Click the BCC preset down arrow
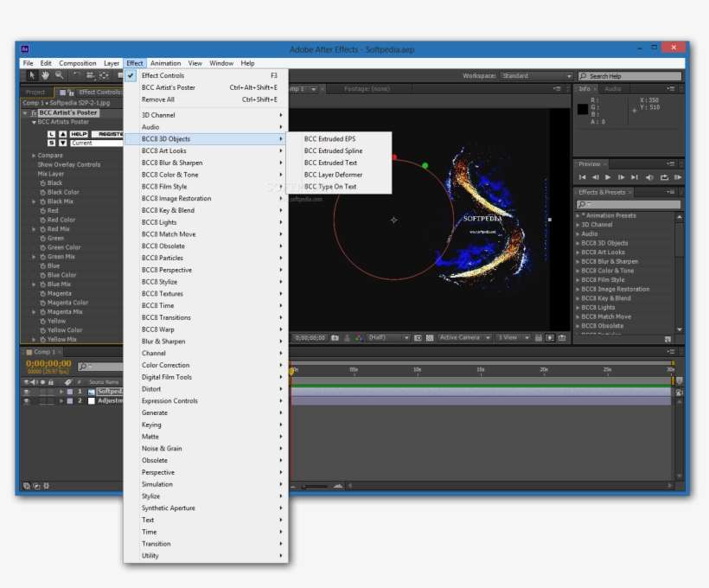 (x=63, y=143)
